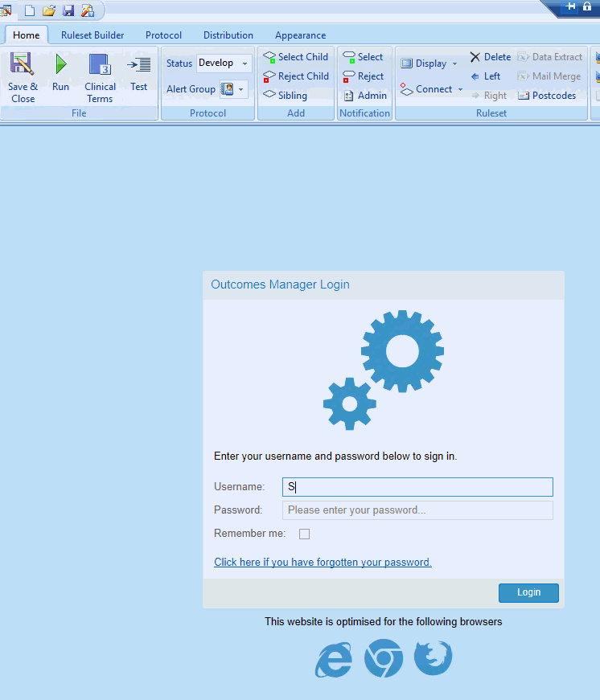Click the forgotten password link
Image resolution: width=600 pixels, height=700 pixels.
coord(323,563)
